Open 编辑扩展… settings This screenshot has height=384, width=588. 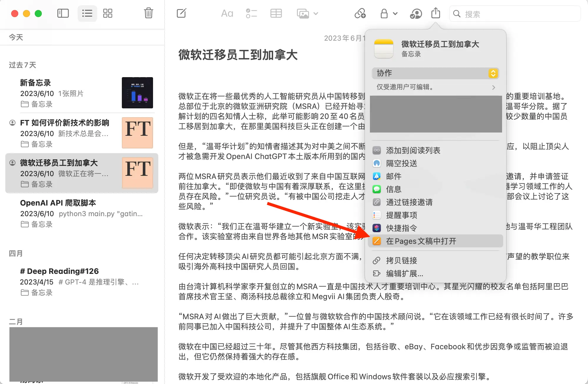pyautogui.click(x=436, y=274)
